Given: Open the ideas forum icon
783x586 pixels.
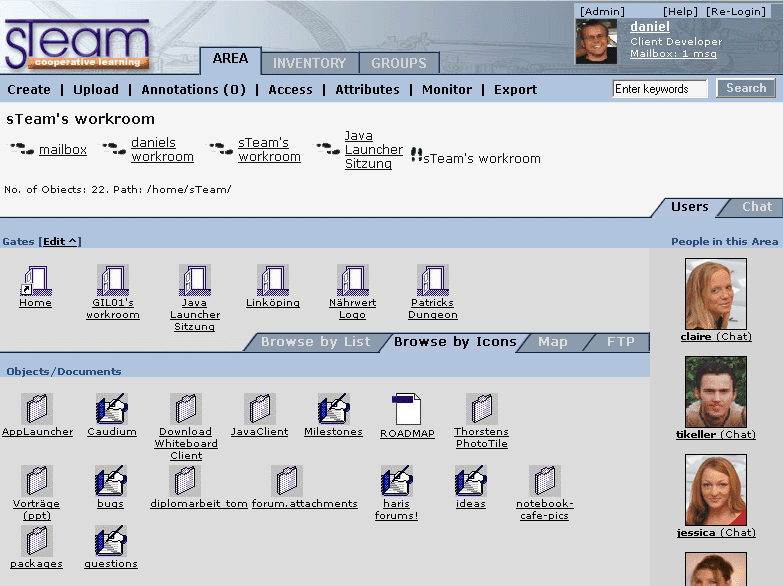Looking at the screenshot, I should 470,481.
